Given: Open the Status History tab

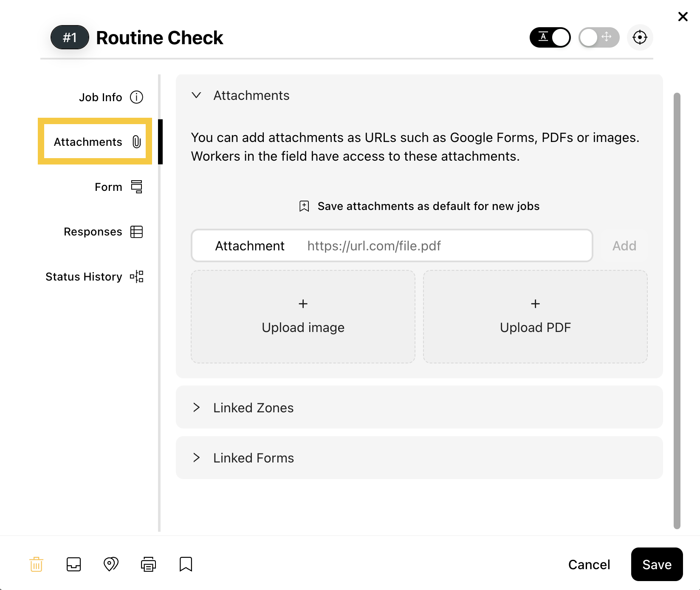Looking at the screenshot, I should 94,277.
